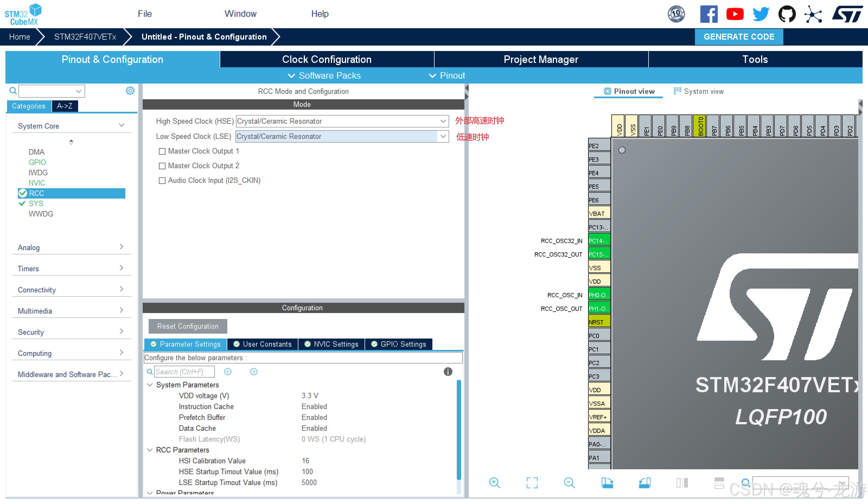Open the Facebook icon in header
868x504 pixels.
pyautogui.click(x=709, y=14)
